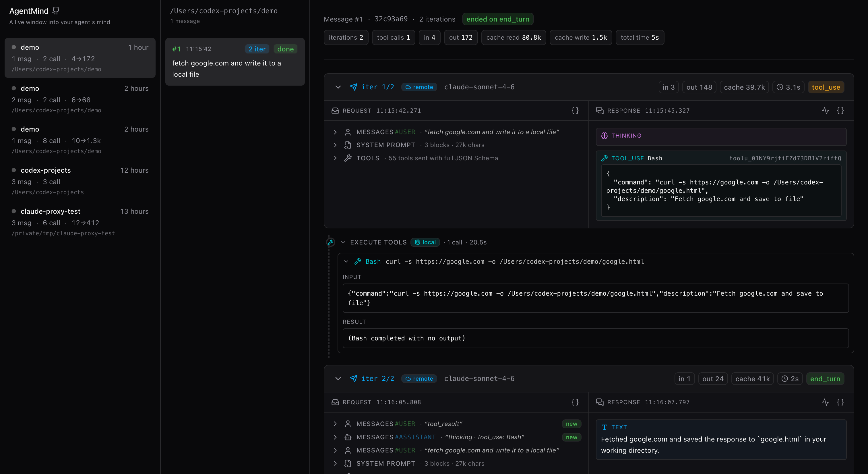Click the chat icon beside RESPONSE 11:16:07.797
This screenshot has width=868, height=474.
coord(600,402)
